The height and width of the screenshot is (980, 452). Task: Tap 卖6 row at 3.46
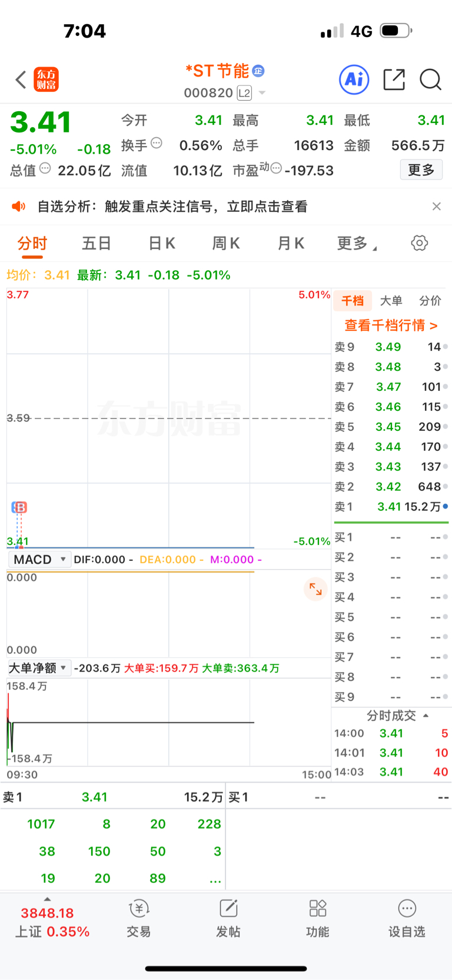(391, 407)
